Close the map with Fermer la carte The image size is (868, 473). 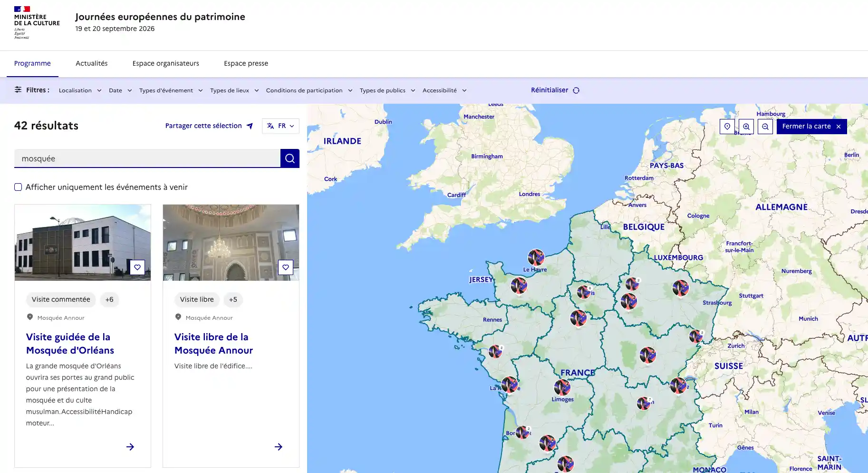tap(812, 127)
